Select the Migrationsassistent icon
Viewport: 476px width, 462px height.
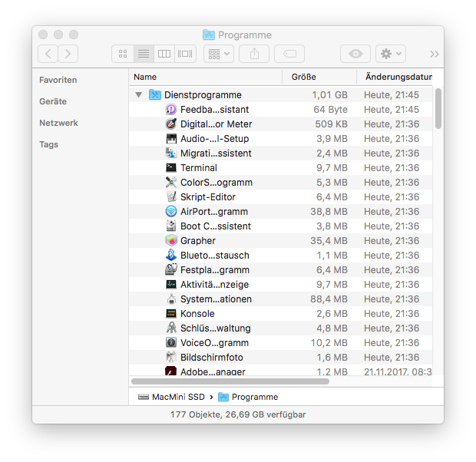(x=171, y=153)
